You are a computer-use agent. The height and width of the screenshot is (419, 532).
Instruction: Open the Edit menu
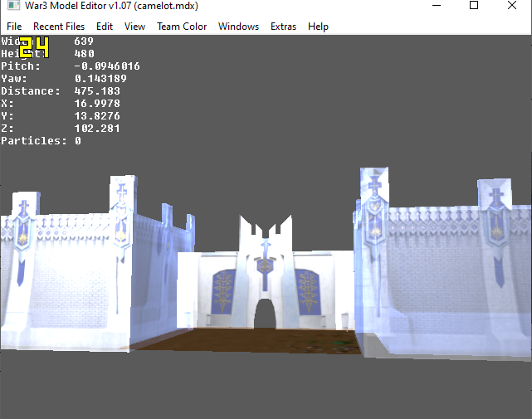(105, 27)
